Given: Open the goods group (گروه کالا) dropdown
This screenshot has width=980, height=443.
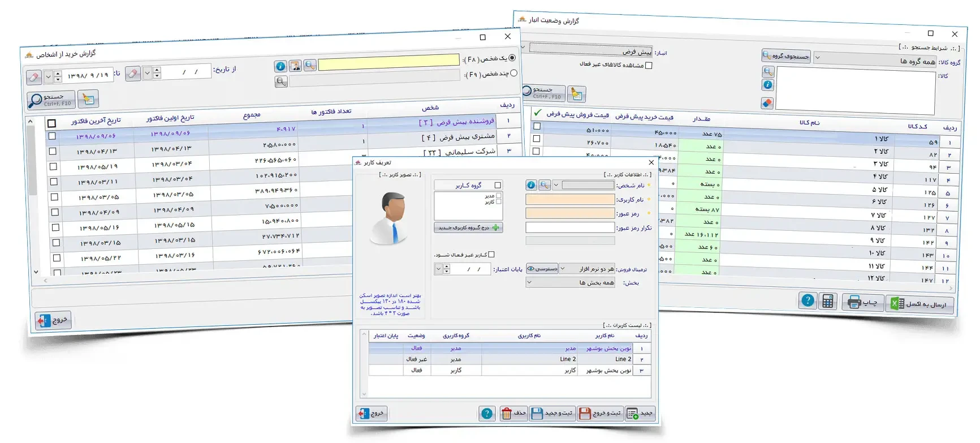Looking at the screenshot, I should 876,59.
